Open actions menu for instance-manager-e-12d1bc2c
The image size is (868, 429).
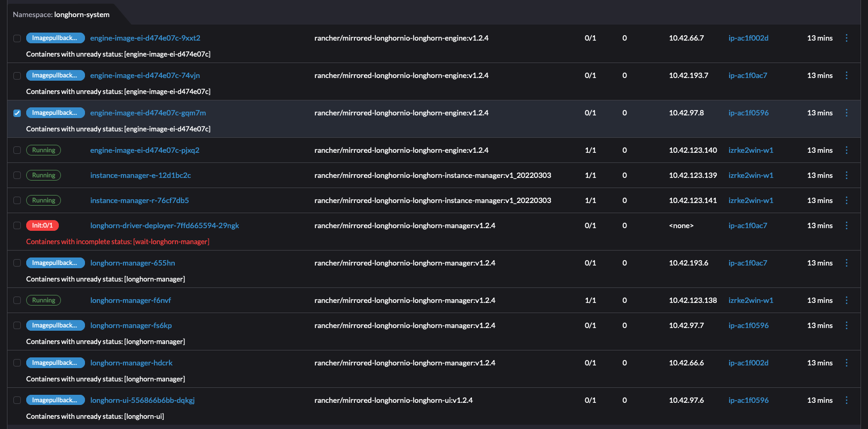[847, 175]
